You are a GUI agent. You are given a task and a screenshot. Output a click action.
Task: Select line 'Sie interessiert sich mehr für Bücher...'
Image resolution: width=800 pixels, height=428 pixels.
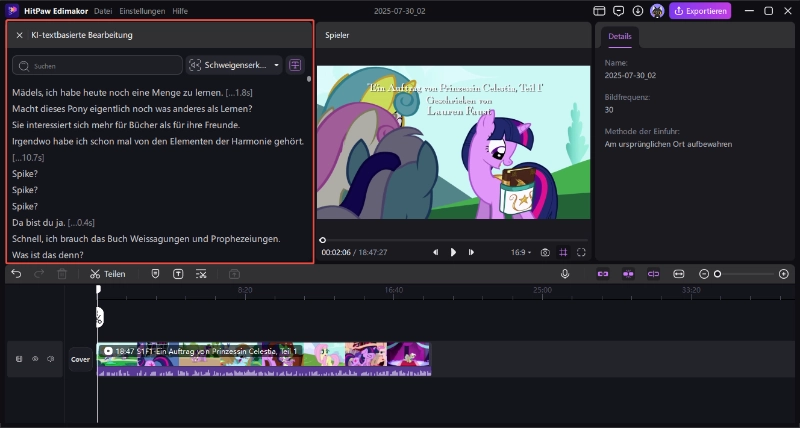[x=126, y=125]
